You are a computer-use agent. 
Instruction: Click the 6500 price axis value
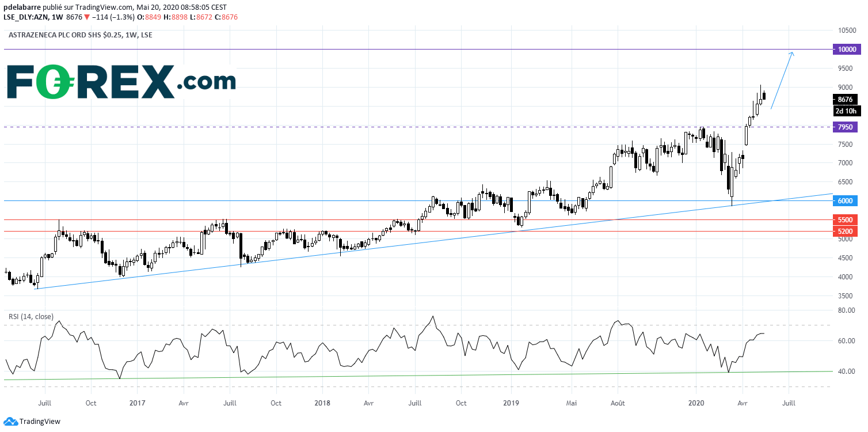tap(846, 182)
